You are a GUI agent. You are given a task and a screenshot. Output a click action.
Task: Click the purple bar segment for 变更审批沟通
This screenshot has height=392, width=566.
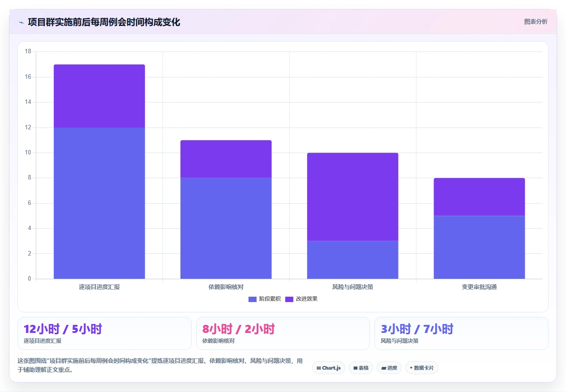[479, 197]
